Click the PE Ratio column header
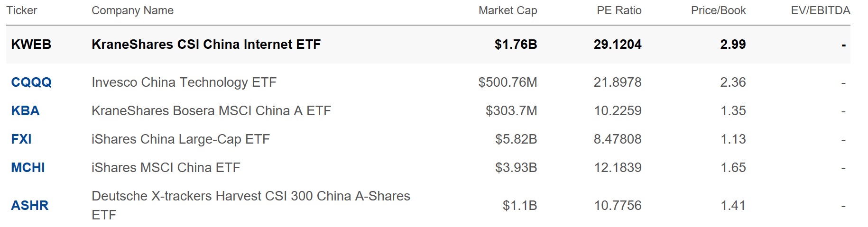 coord(619,10)
